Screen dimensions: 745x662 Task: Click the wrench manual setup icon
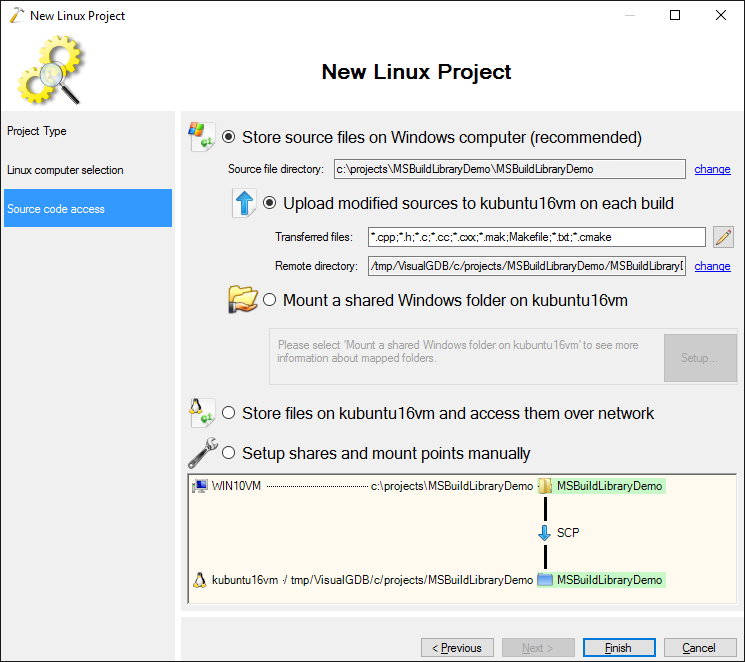(203, 452)
